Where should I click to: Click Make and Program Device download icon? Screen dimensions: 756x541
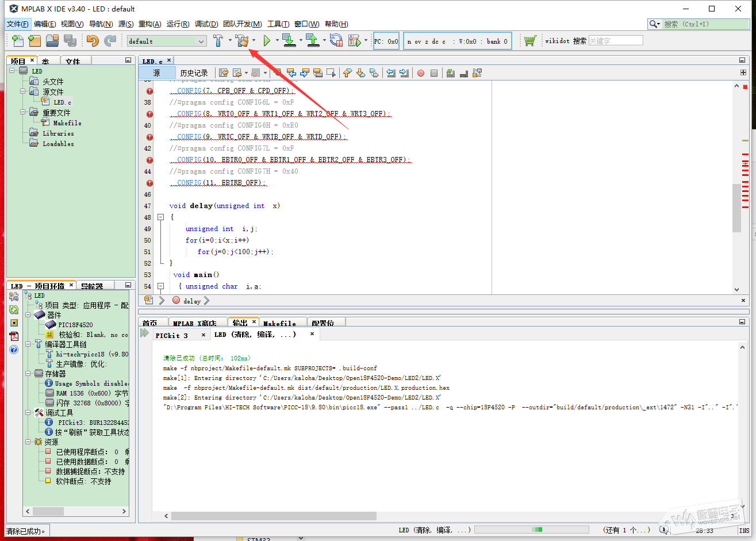(x=289, y=41)
